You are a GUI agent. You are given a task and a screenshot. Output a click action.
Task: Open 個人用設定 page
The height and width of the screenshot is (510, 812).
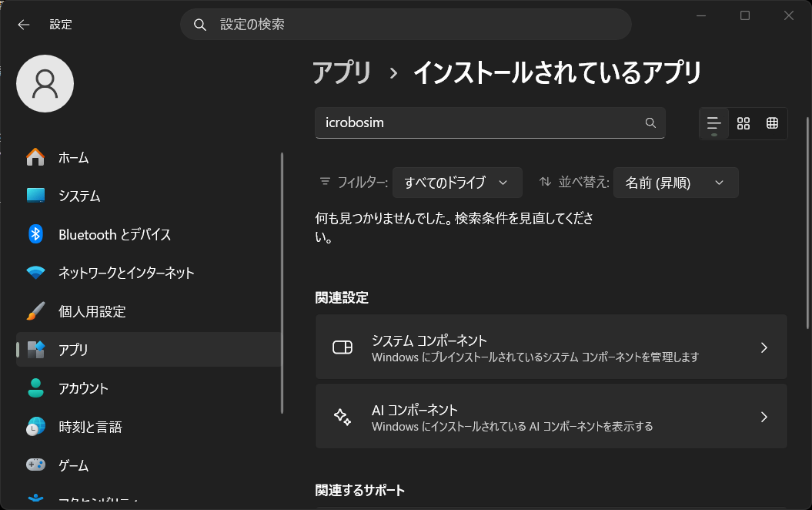[x=149, y=311]
